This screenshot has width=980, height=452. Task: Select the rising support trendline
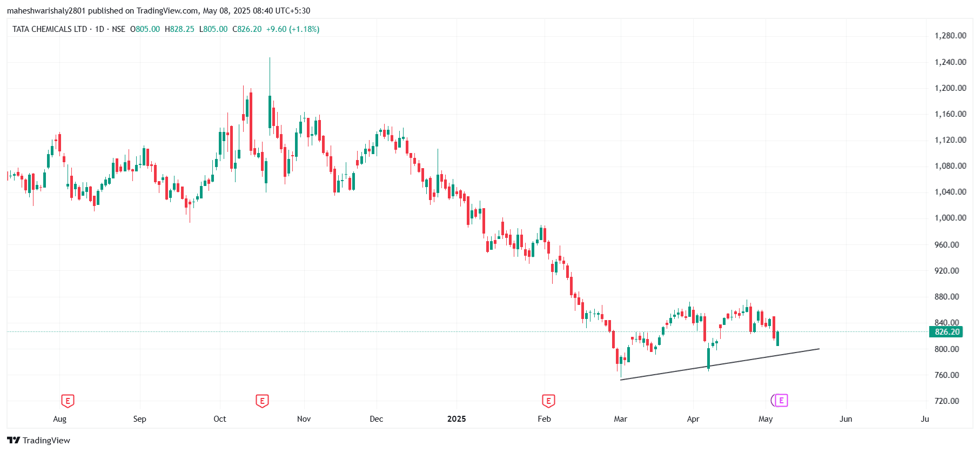point(720,364)
